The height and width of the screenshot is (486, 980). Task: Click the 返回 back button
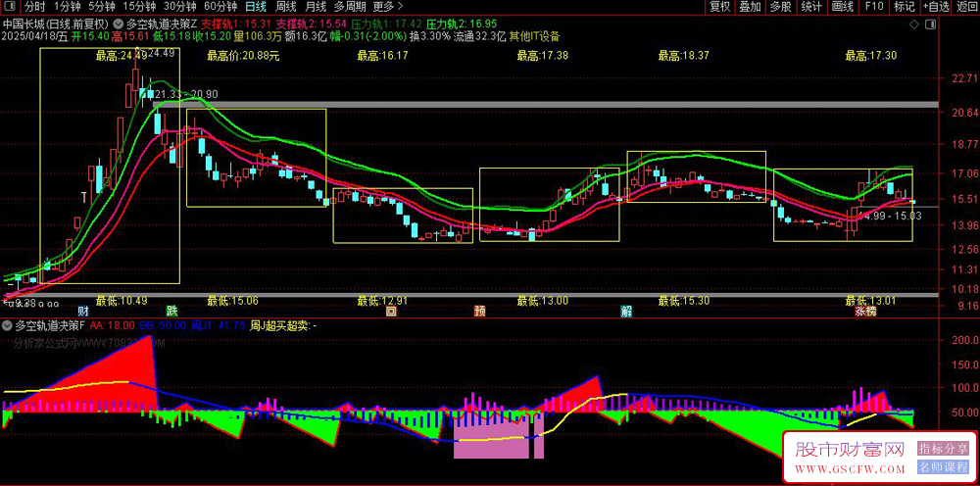967,7
